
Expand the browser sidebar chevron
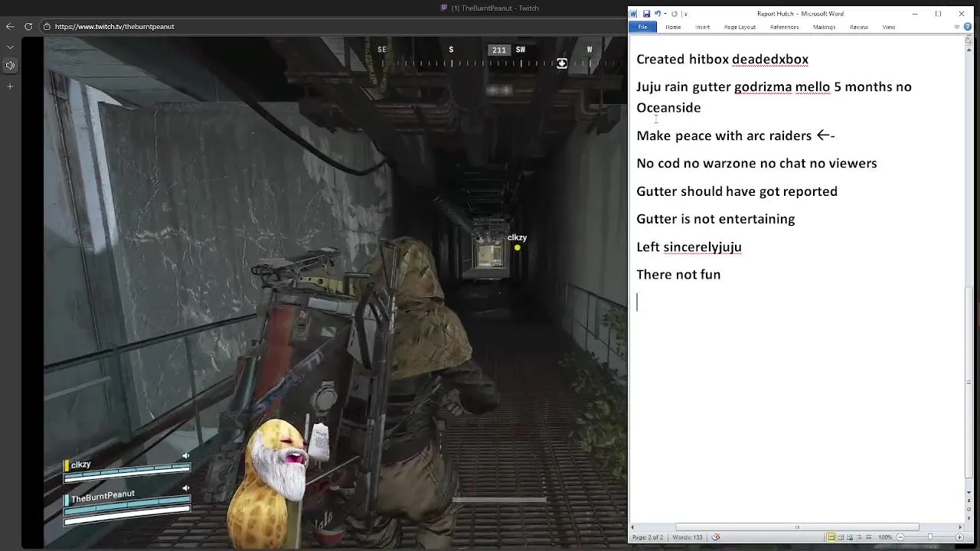tap(10, 47)
